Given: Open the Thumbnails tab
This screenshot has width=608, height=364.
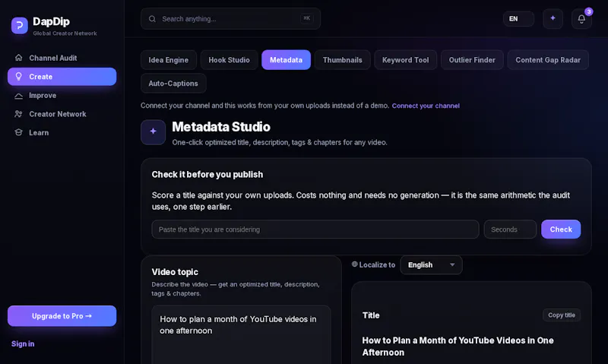Looking at the screenshot, I should [x=343, y=60].
